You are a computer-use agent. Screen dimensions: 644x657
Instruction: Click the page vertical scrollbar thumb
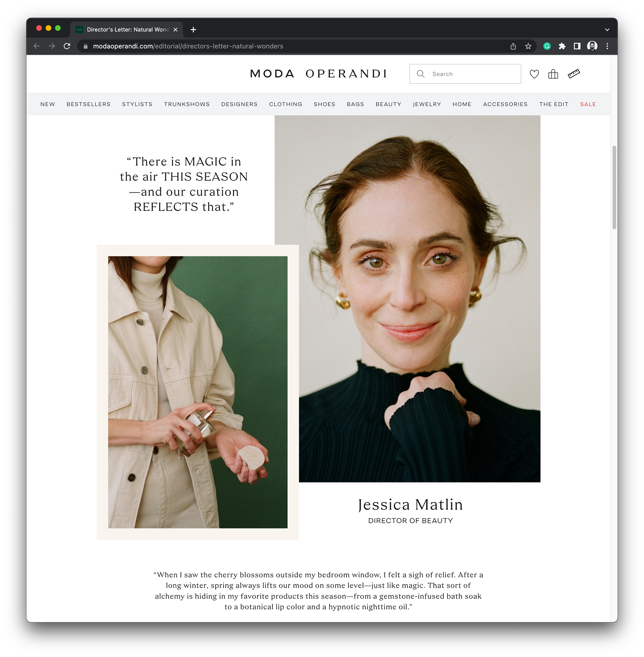(614, 188)
